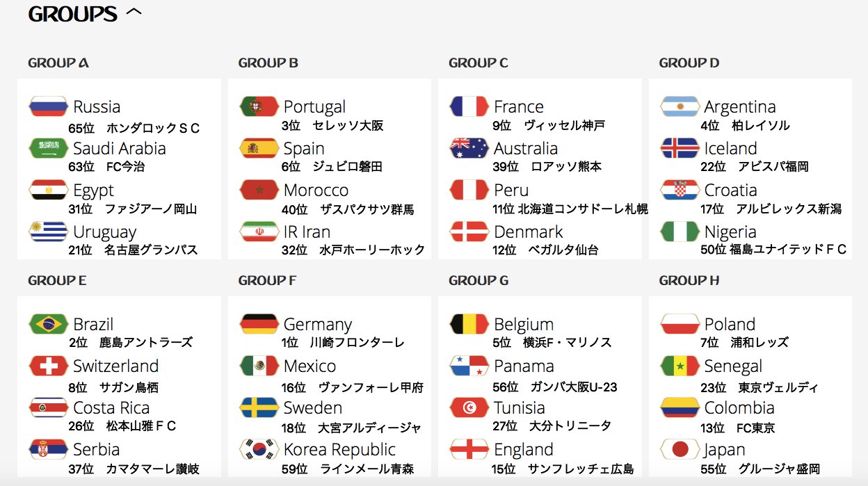Click the Korea Republic flag icon
868x486 pixels.
[x=259, y=449]
